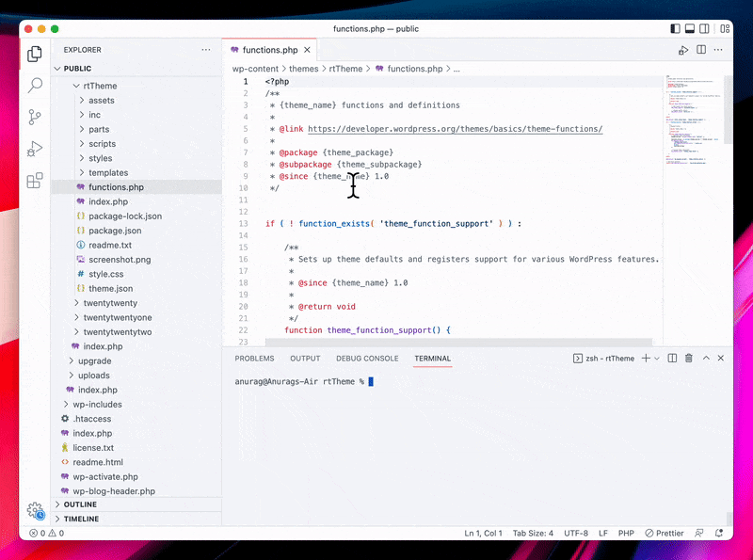Kill the terminal with trash icon
The width and height of the screenshot is (753, 560).
pos(688,359)
